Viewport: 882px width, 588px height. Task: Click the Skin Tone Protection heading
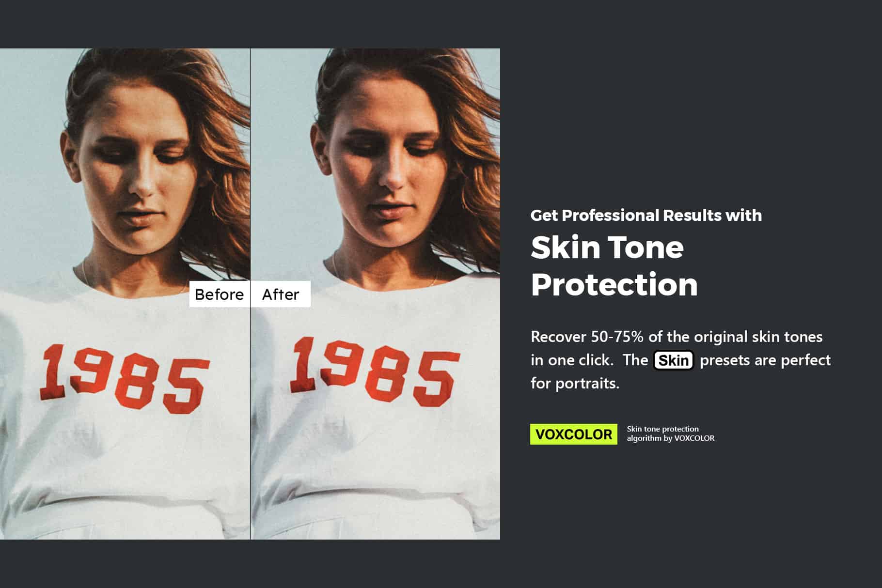pos(614,266)
